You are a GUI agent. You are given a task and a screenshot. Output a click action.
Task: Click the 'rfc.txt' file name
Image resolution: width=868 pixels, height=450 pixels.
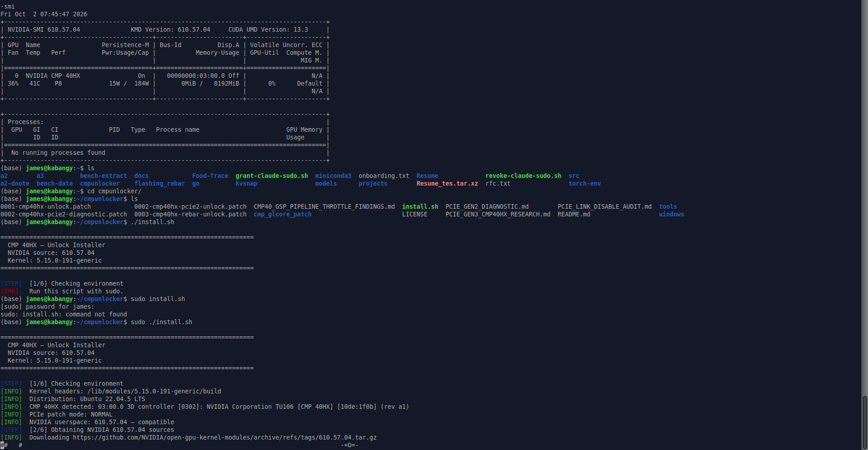[x=498, y=183]
